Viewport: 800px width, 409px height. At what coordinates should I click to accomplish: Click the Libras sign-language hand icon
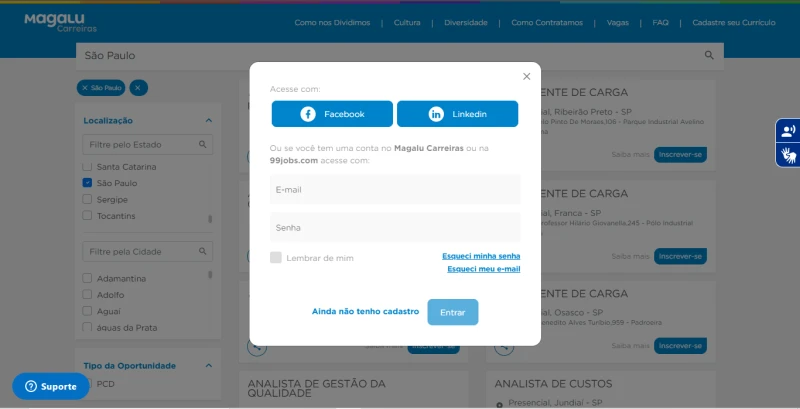788,155
